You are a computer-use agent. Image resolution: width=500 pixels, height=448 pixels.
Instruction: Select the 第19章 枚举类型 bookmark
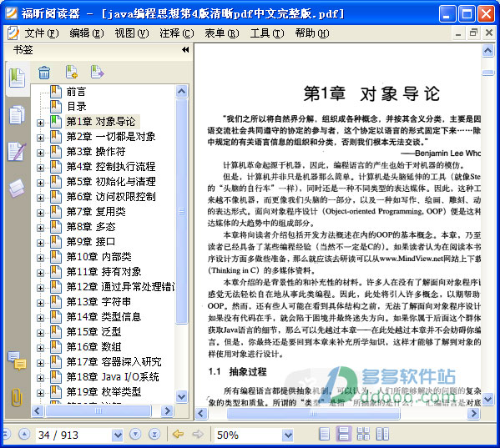coord(104,392)
